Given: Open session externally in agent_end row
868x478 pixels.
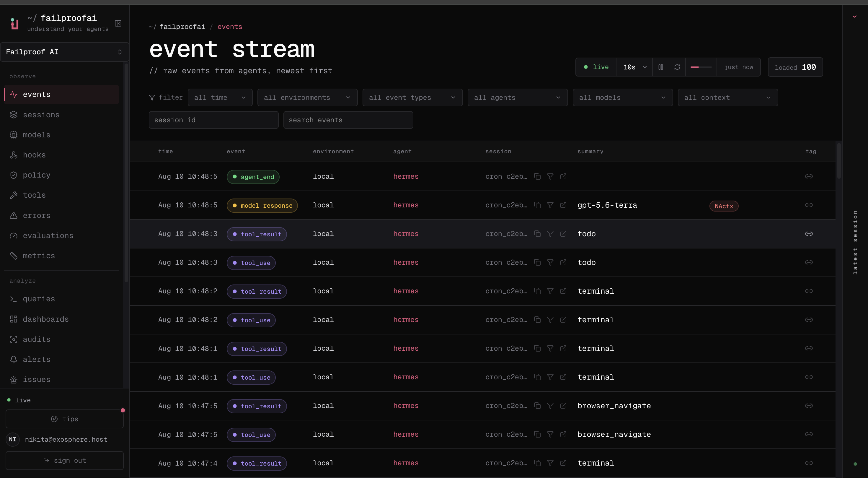Looking at the screenshot, I should click(x=563, y=176).
